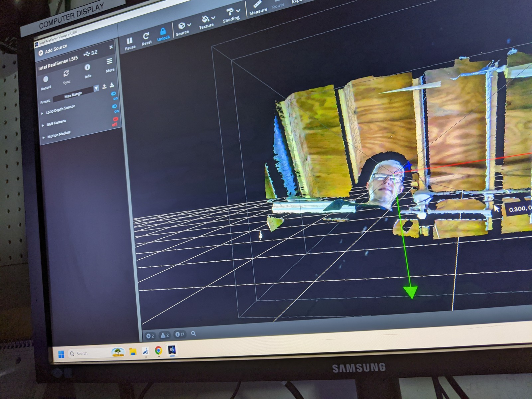Open the Preset dropdown arrow
This screenshot has height=399, width=532.
click(96, 88)
